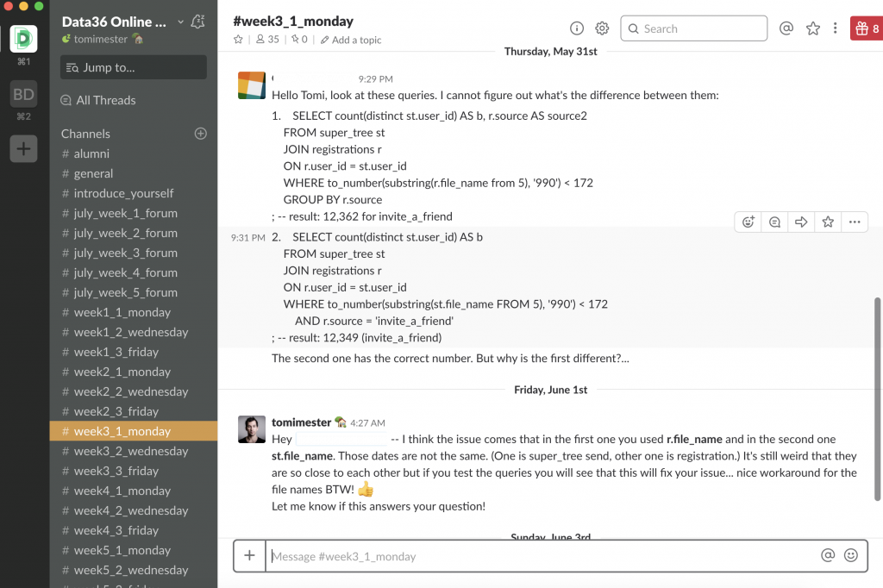This screenshot has height=588, width=883.
Task: Click the Message #week3_1_monday input box
Action: [541, 556]
